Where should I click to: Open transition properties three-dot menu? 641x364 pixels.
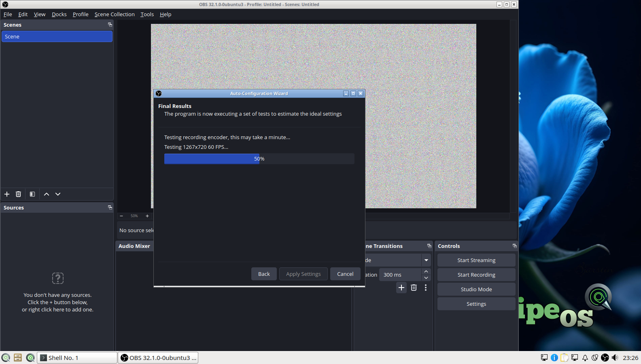click(x=426, y=288)
